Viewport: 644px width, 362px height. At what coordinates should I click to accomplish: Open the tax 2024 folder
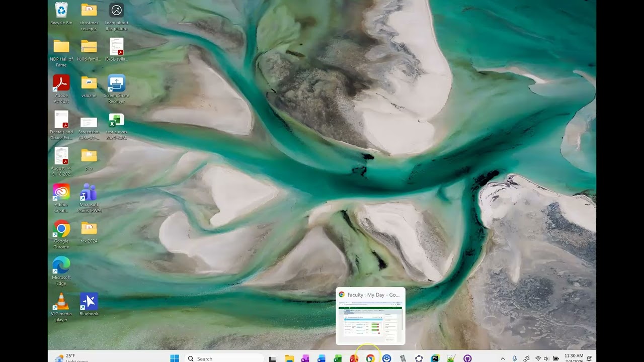(x=89, y=232)
